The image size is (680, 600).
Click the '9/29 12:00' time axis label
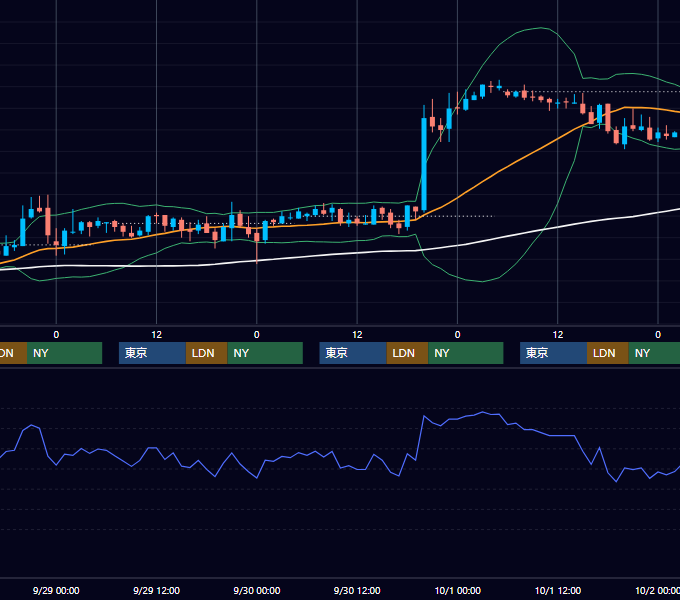pyautogui.click(x=157, y=590)
